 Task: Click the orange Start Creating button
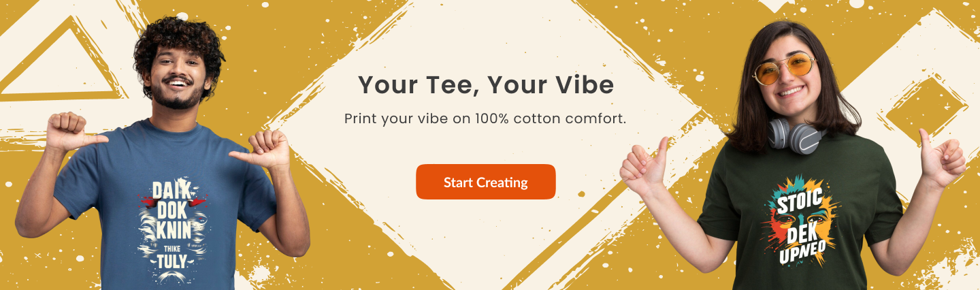[x=486, y=182]
